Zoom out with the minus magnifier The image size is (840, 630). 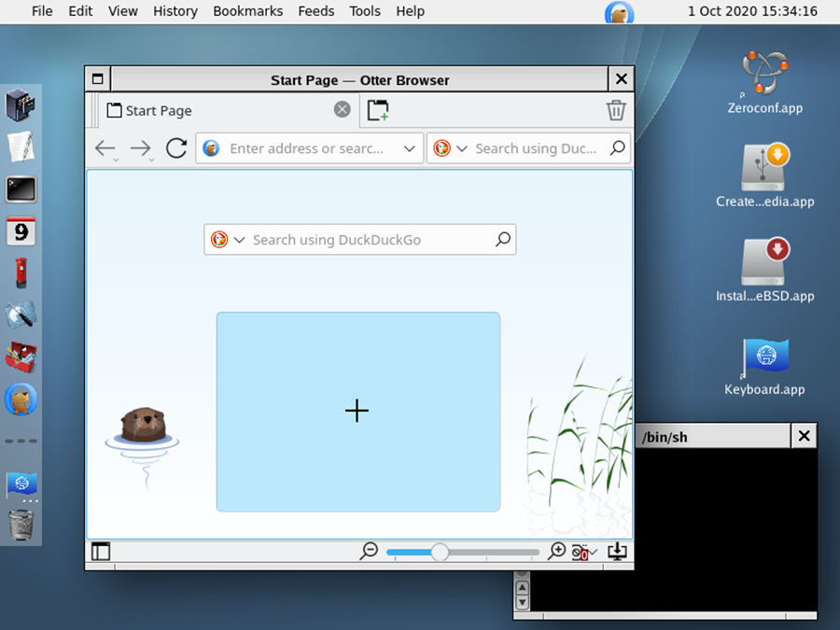coord(369,551)
